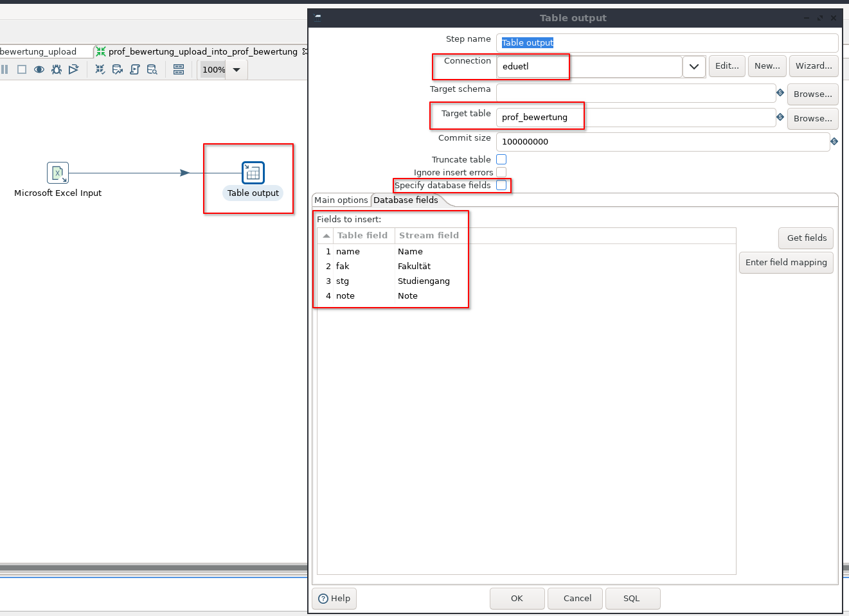Click the variable diamond next to Commit size
The image size is (849, 616).
[x=834, y=141]
